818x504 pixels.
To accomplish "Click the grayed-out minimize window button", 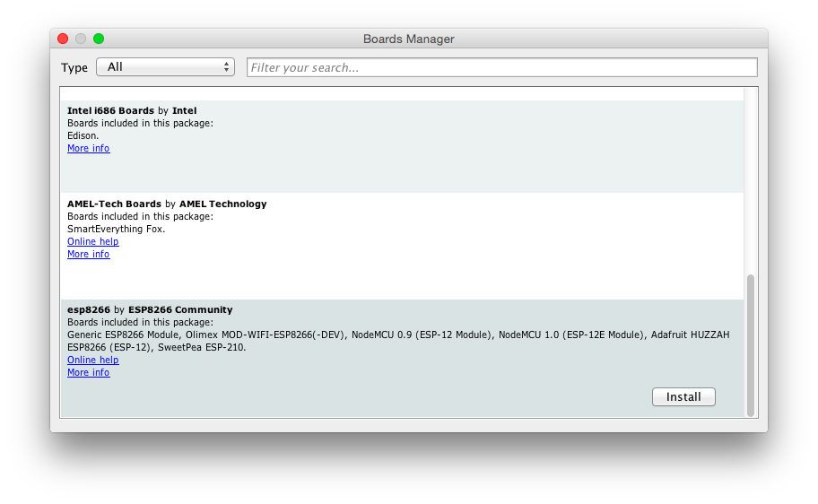I will click(81, 39).
